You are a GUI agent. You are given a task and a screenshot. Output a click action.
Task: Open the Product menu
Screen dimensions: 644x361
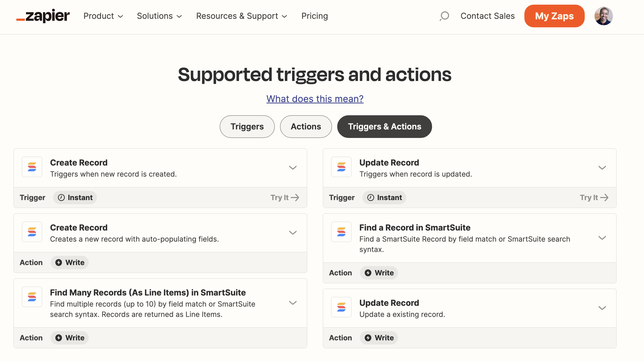pyautogui.click(x=103, y=16)
